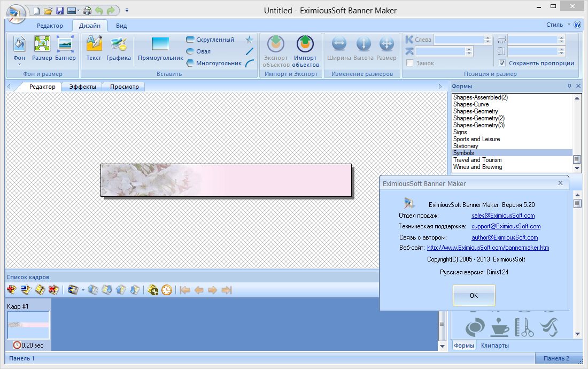Click the shapes list scroll-up arrow

577,98
